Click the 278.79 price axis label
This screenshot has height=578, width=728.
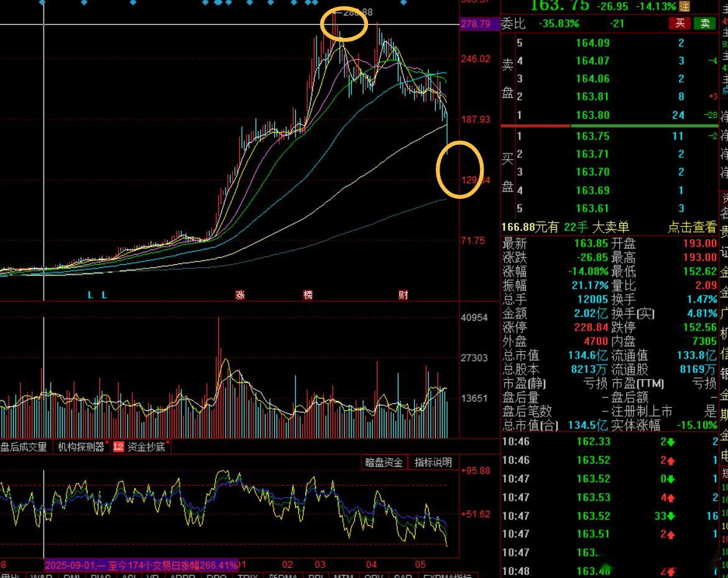click(476, 24)
